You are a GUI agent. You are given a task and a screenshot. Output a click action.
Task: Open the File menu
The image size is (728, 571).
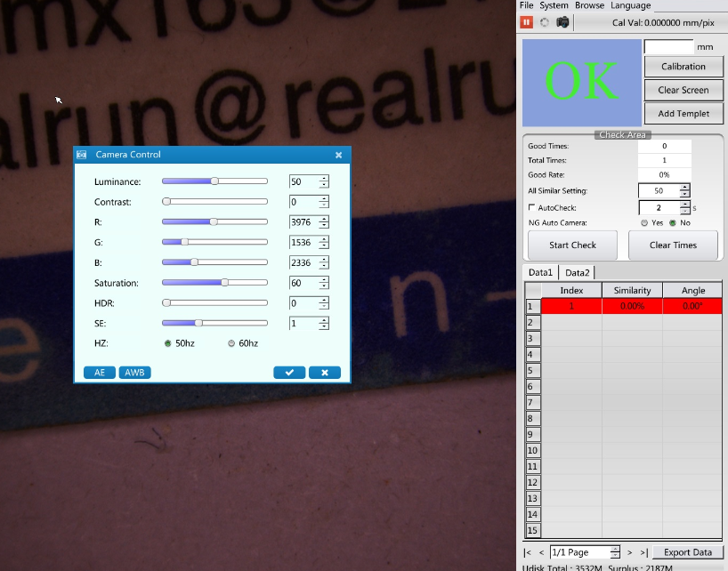click(527, 5)
